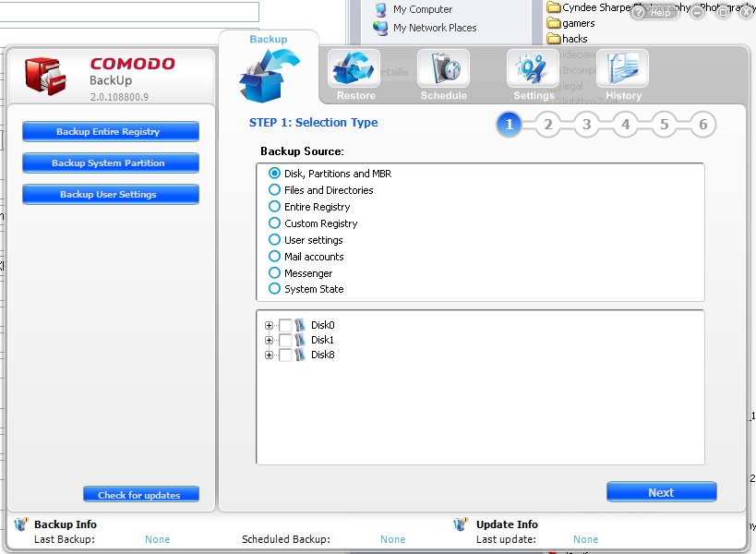This screenshot has width=756, height=554.
Task: Open the History section
Action: [x=622, y=72]
